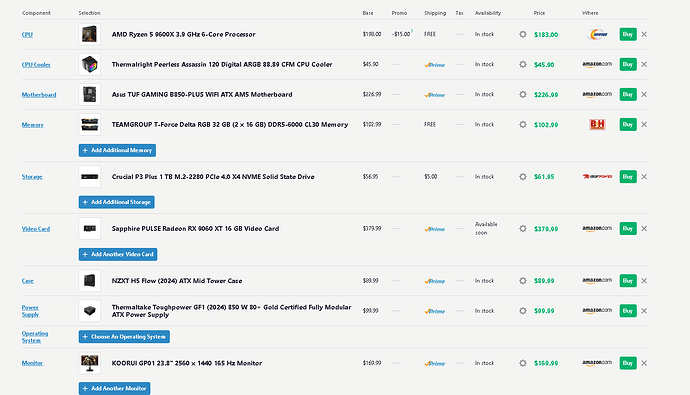Image resolution: width=690 pixels, height=395 pixels.
Task: Open Crucial P3 Plus product thumbnail
Action: [90, 177]
